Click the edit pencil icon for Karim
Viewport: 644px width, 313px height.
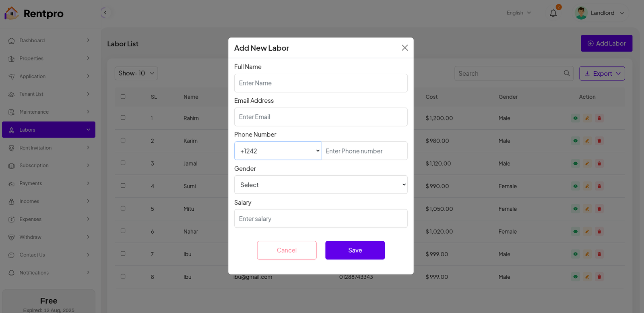tap(587, 141)
